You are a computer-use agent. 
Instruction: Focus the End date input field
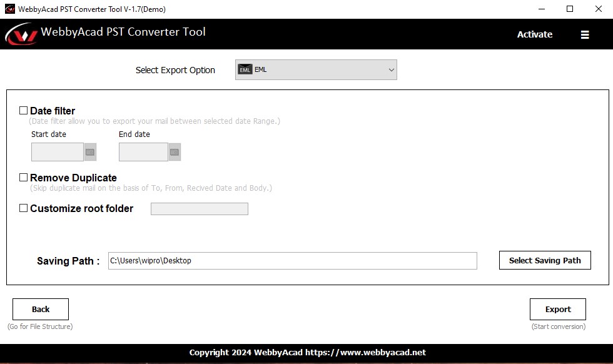(143, 152)
